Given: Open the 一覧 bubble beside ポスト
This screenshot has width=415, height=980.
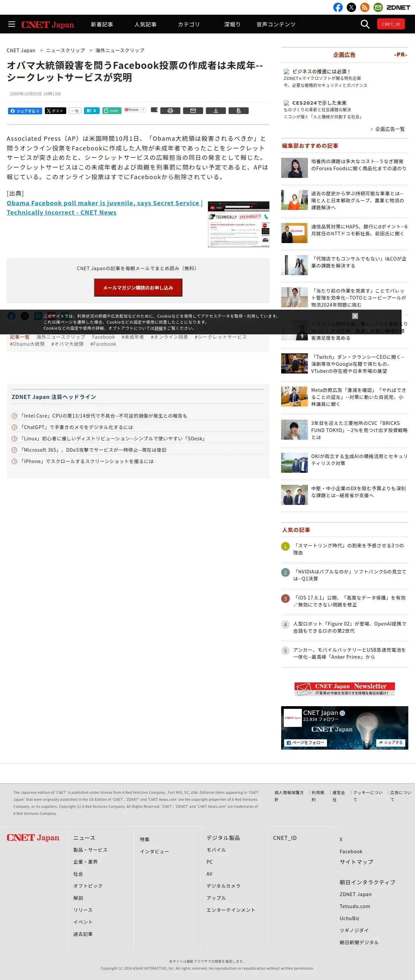Looking at the screenshot, I should [x=75, y=111].
